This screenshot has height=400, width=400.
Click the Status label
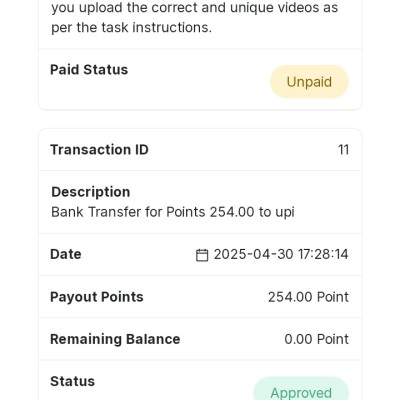[72, 381]
